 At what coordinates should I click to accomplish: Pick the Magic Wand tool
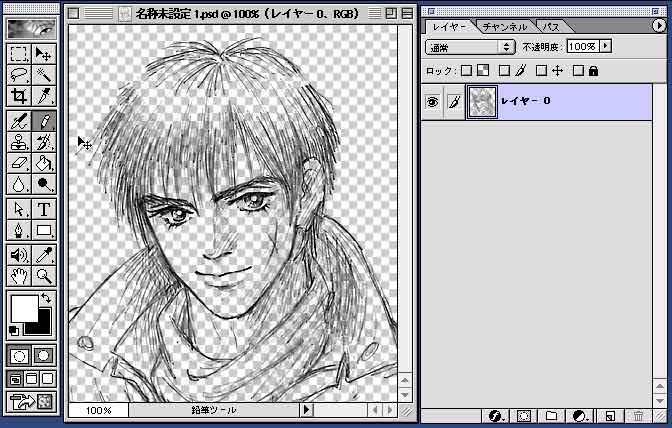pyautogui.click(x=44, y=75)
